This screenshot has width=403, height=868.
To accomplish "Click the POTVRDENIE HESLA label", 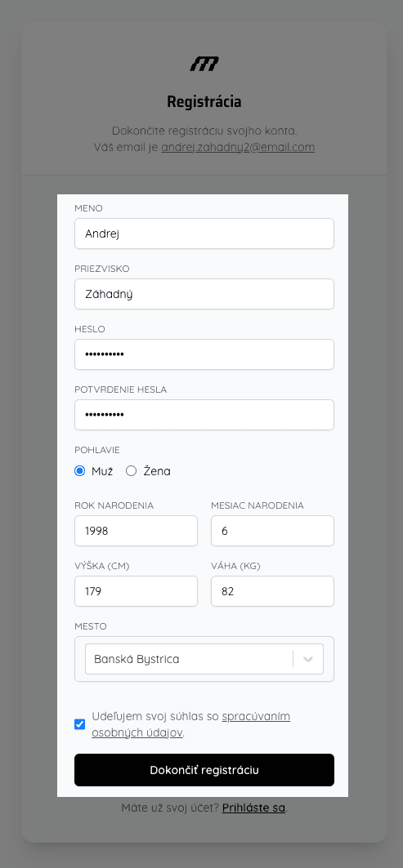I will point(120,389).
